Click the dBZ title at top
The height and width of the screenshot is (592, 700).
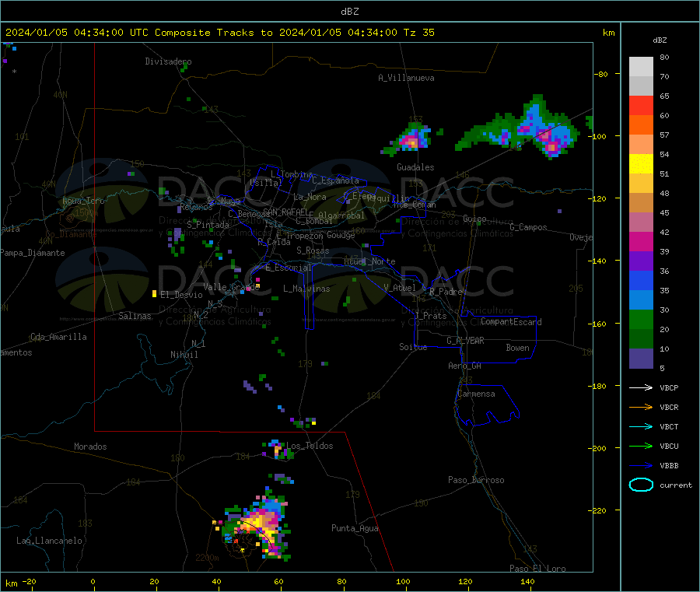coord(349,12)
